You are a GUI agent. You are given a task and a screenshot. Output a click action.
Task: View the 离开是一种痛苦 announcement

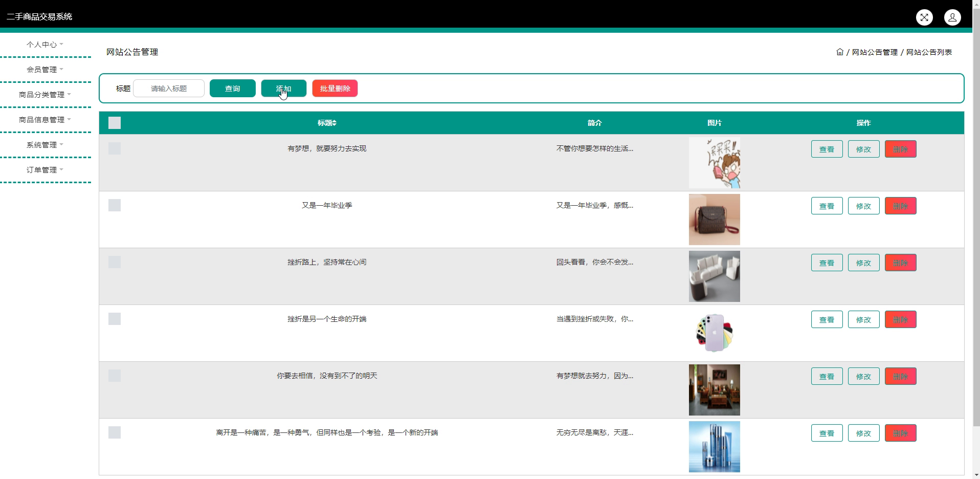tap(827, 433)
